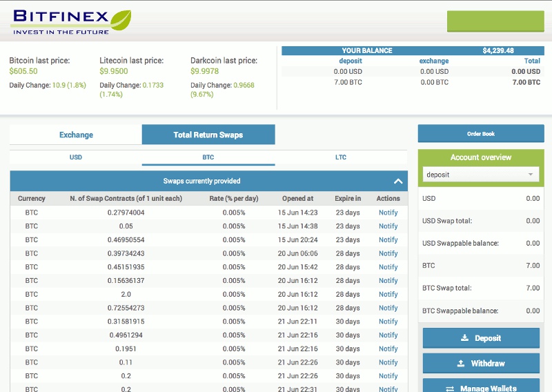Click the blank green header button

495,21
